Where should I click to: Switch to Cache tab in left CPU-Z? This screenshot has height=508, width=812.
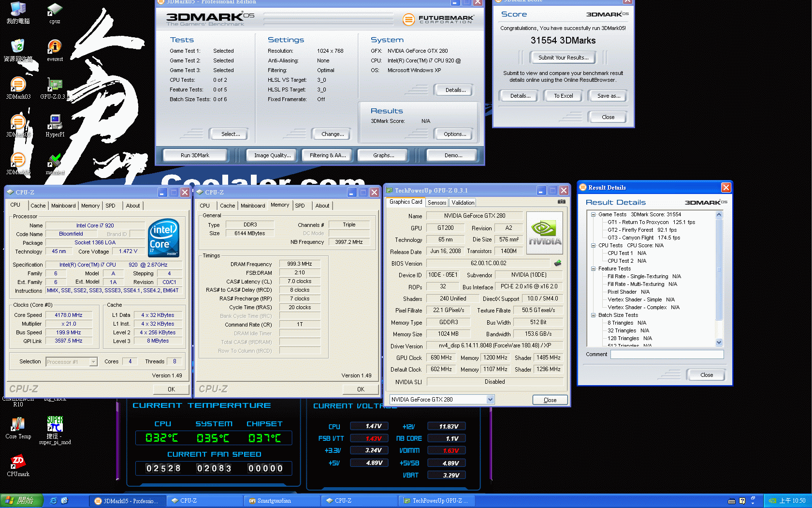coord(38,206)
